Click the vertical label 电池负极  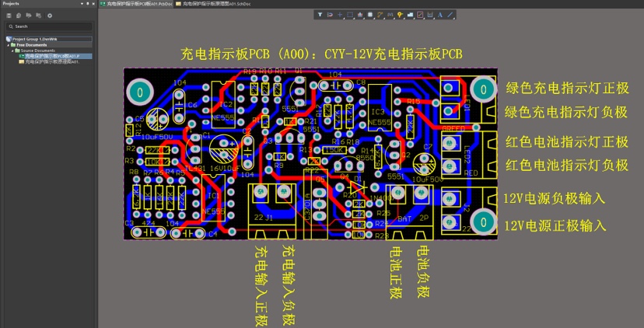[x=423, y=272]
